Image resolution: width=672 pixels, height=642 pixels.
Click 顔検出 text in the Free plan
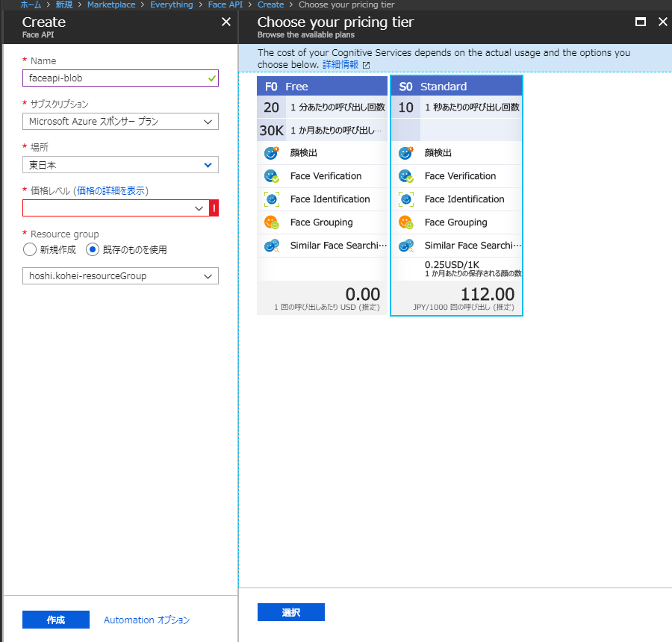pos(303,153)
